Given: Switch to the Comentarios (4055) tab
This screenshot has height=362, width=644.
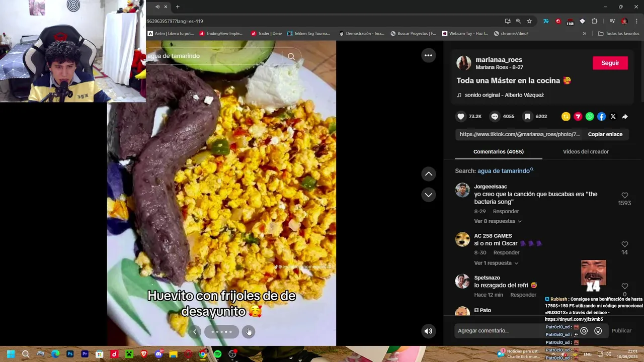Looking at the screenshot, I should (499, 151).
